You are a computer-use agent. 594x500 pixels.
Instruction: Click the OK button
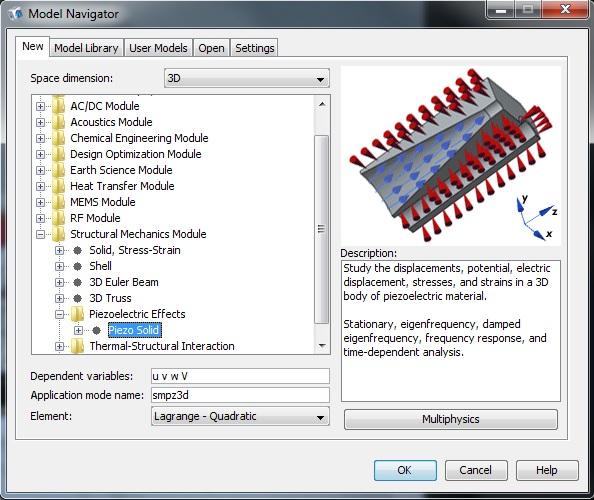click(405, 470)
